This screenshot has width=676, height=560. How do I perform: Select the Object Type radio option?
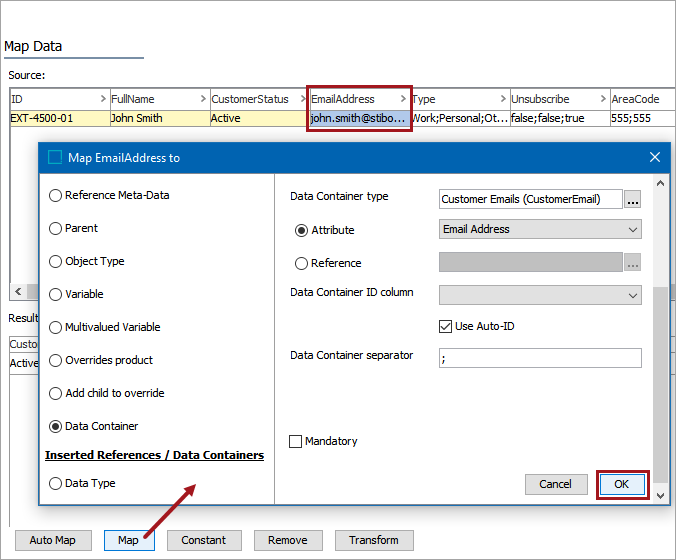click(x=55, y=261)
